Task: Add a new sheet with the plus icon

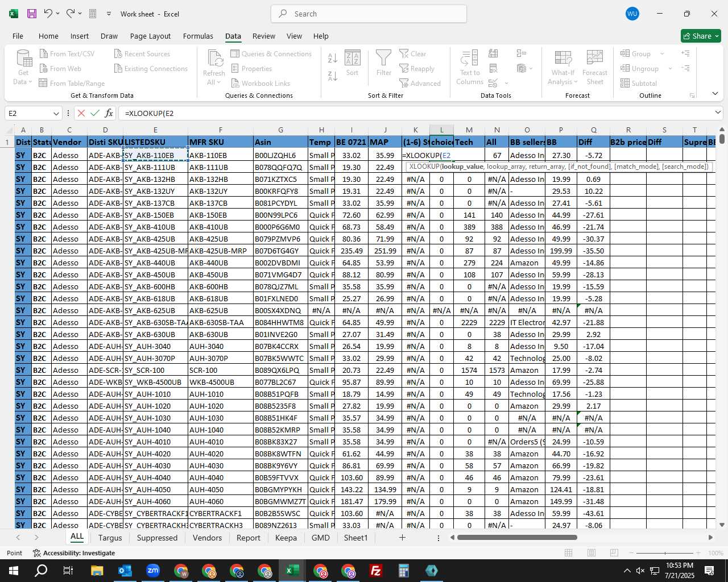Action: 402,537
